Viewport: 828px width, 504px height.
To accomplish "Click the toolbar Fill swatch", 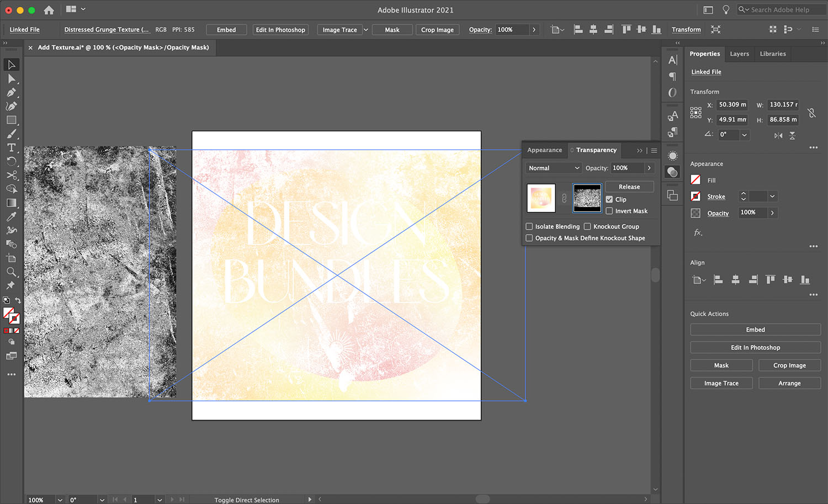I will (x=8, y=313).
